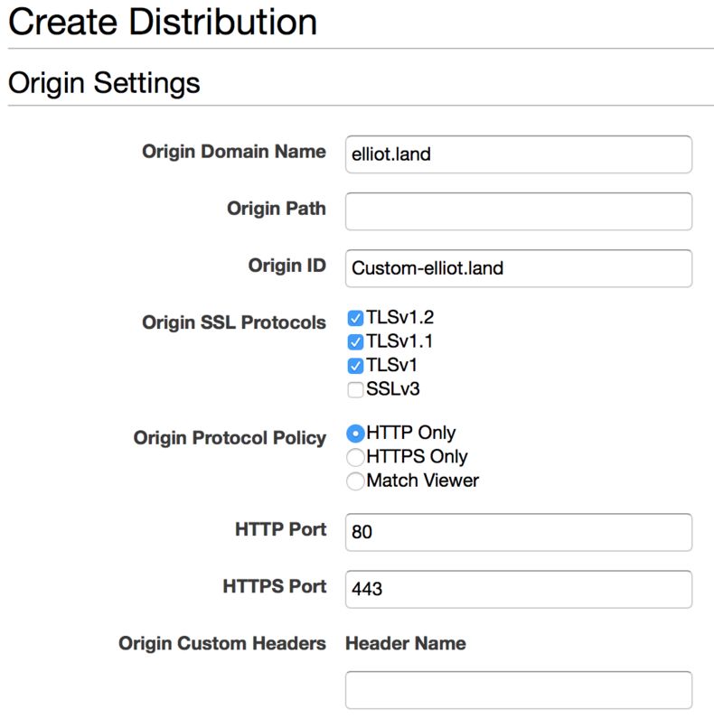
Task: Click the HTTP Port field containing 80
Action: tap(518, 532)
